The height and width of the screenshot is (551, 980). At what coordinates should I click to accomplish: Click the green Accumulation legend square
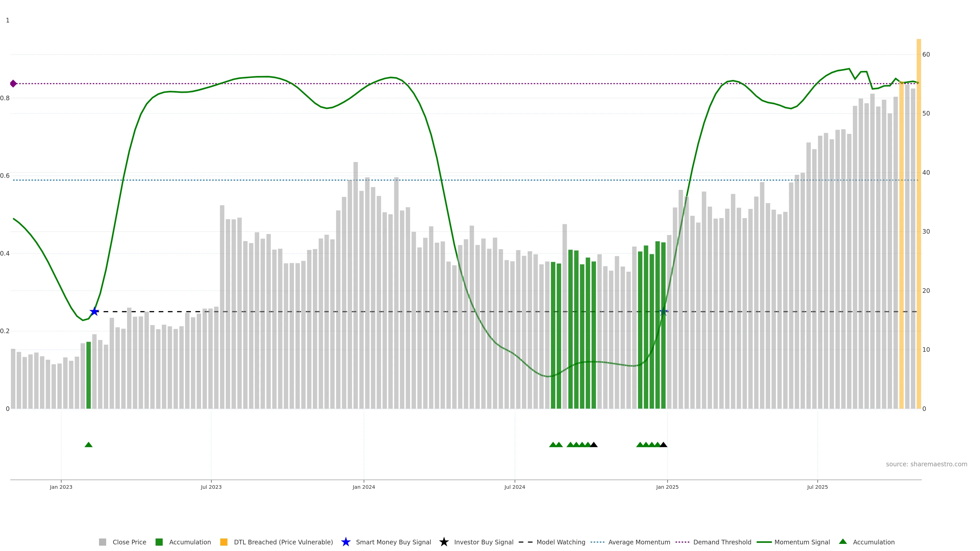click(x=159, y=542)
